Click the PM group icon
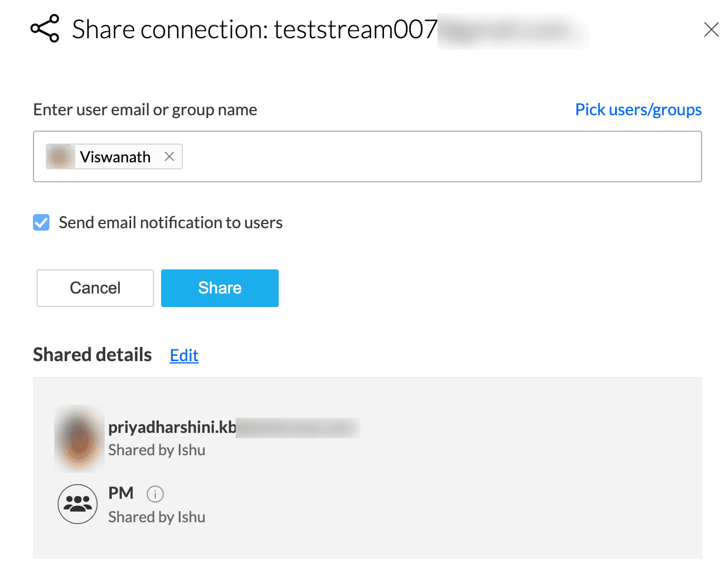Viewport: 728px width, 587px height. point(78,504)
